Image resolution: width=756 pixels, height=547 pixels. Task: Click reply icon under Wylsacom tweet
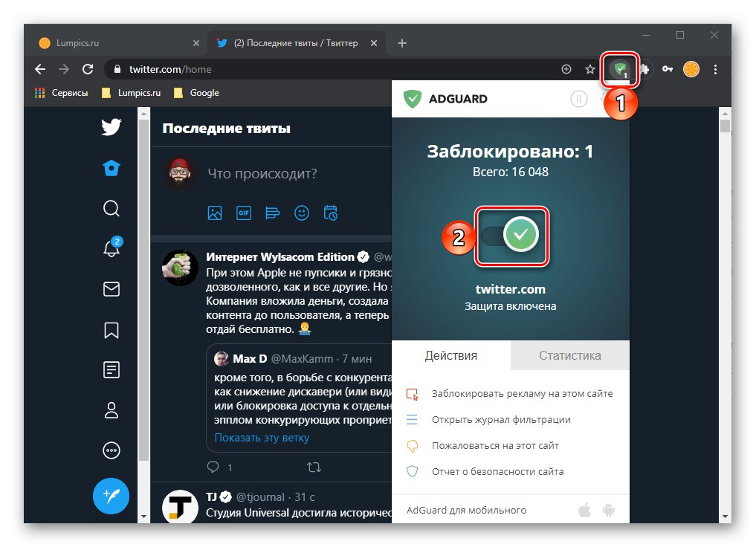click(213, 467)
